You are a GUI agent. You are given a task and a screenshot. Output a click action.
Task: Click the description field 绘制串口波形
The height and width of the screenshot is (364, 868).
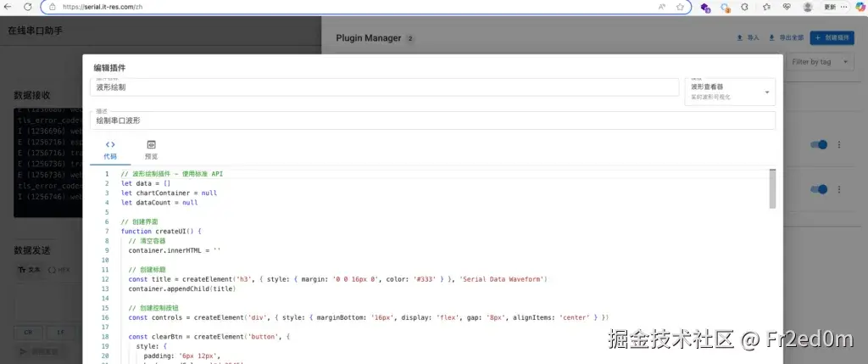[x=432, y=120]
